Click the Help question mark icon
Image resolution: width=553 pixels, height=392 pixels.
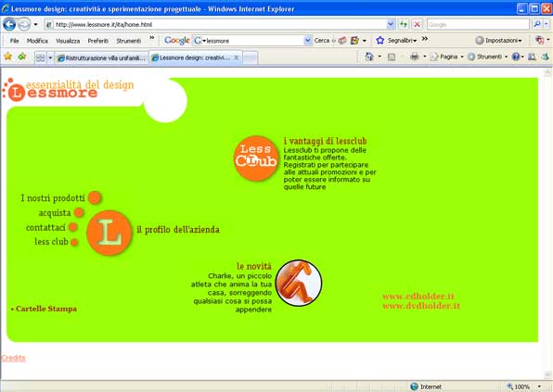click(x=516, y=57)
